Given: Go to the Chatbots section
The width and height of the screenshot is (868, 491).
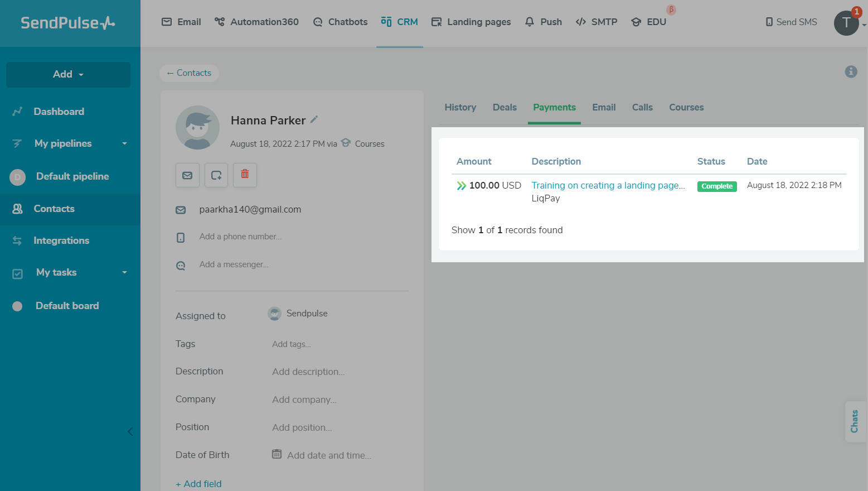Looking at the screenshot, I should point(340,22).
